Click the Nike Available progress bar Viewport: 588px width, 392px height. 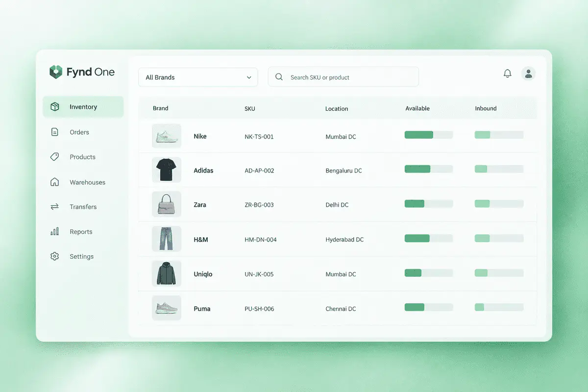click(x=429, y=135)
